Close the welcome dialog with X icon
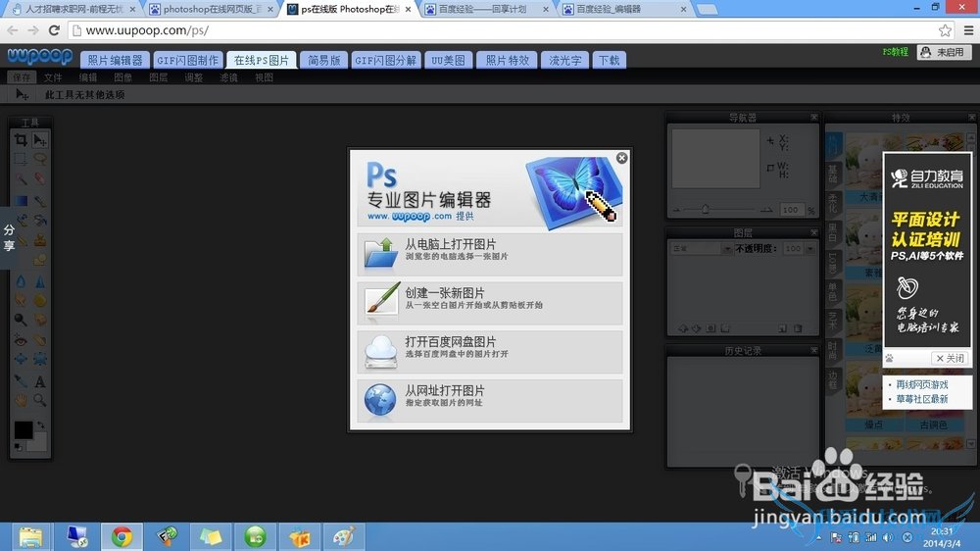Image resolution: width=980 pixels, height=551 pixels. [621, 158]
